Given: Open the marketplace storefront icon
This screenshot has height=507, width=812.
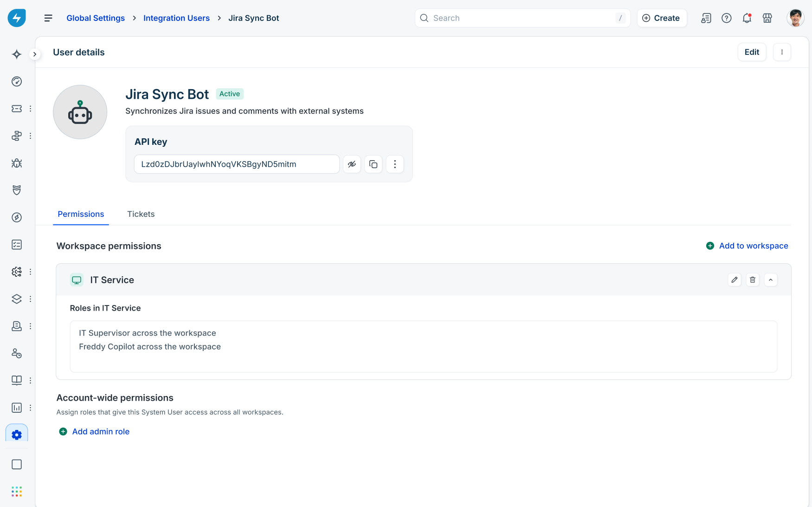Looking at the screenshot, I should point(767,18).
